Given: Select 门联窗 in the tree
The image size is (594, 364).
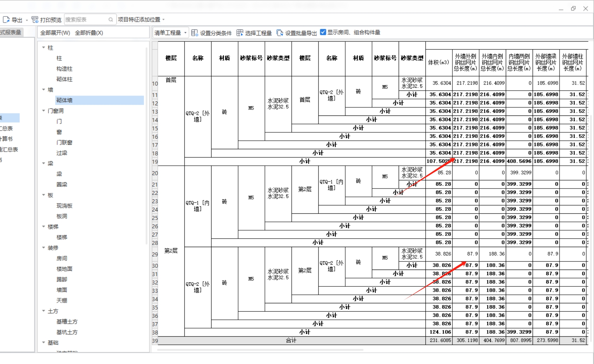Looking at the screenshot, I should [64, 143].
